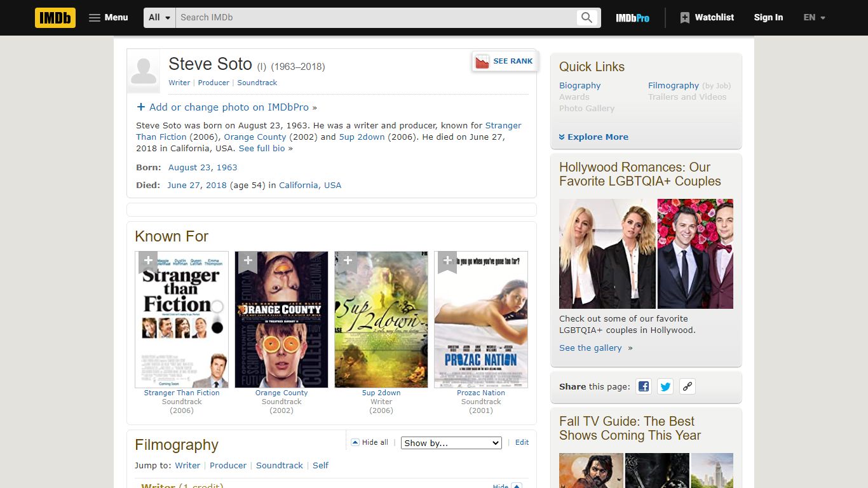The height and width of the screenshot is (488, 868).
Task: Open 'Stranger Than Fiction' link in bio text
Action: pos(503,126)
